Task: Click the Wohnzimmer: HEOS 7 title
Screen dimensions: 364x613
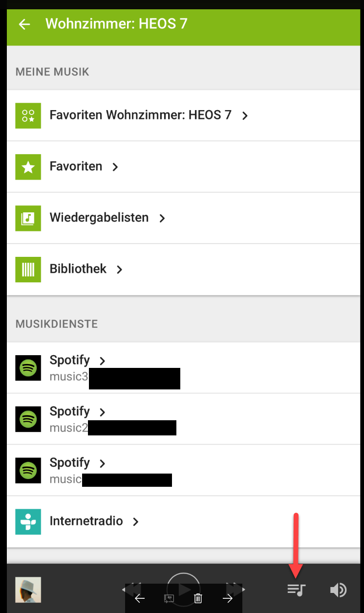Action: (x=116, y=23)
